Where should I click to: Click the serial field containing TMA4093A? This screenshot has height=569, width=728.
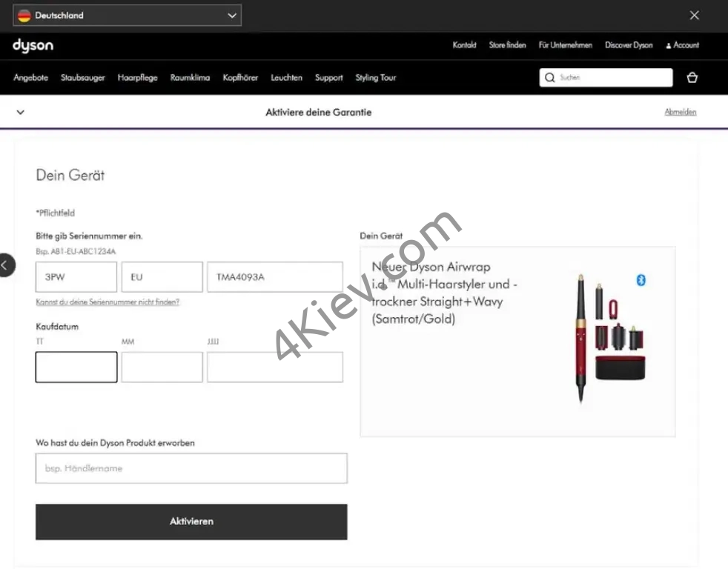coord(275,277)
